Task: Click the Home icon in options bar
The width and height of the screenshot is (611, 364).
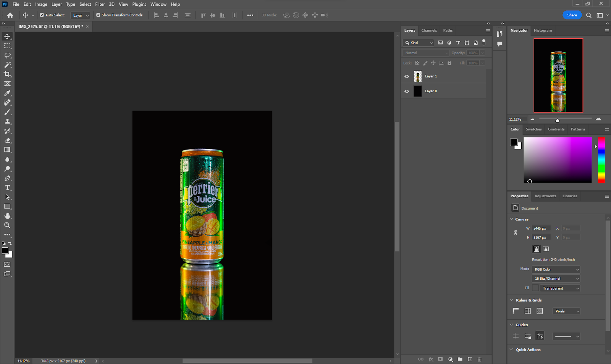Action: click(x=10, y=15)
